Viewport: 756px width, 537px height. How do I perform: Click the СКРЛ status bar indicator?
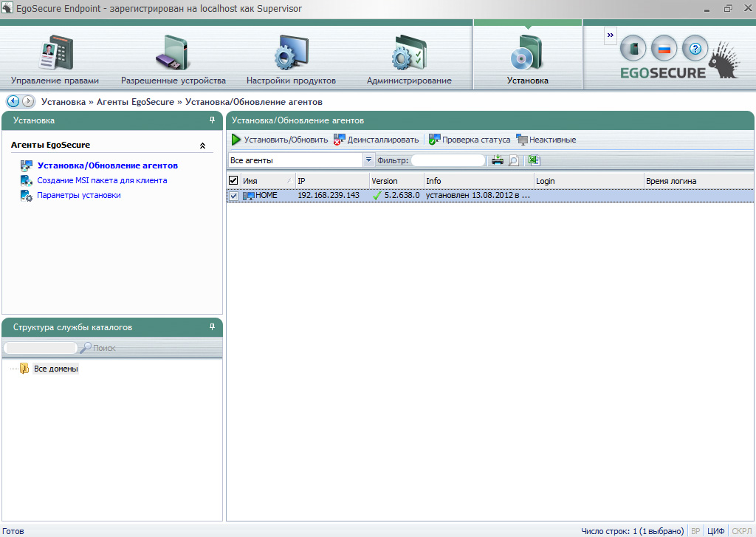pos(741,531)
